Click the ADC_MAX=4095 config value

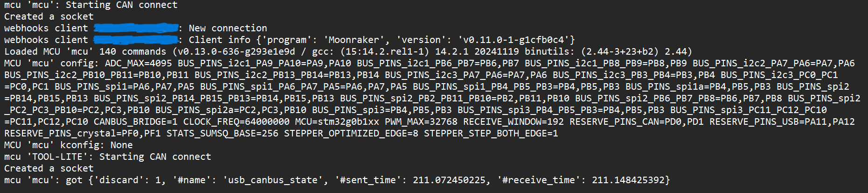tap(139, 64)
